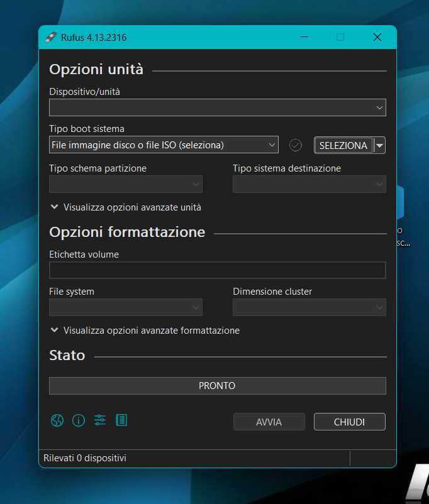This screenshot has width=429, height=504.
Task: Open the SELEZIONA split arrow menu
Action: click(x=380, y=145)
